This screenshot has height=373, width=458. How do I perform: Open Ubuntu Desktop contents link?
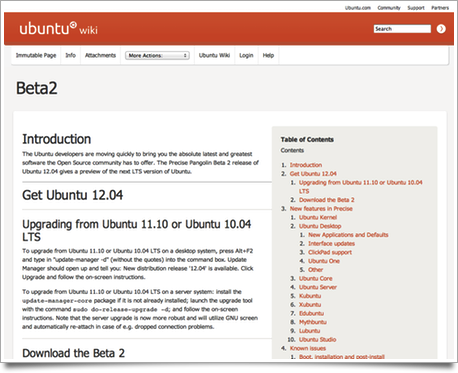[320, 226]
